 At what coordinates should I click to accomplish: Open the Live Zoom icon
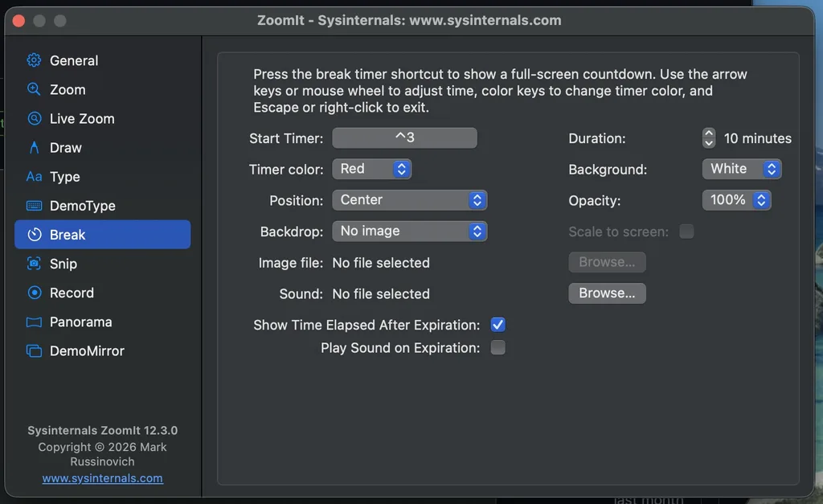point(34,119)
